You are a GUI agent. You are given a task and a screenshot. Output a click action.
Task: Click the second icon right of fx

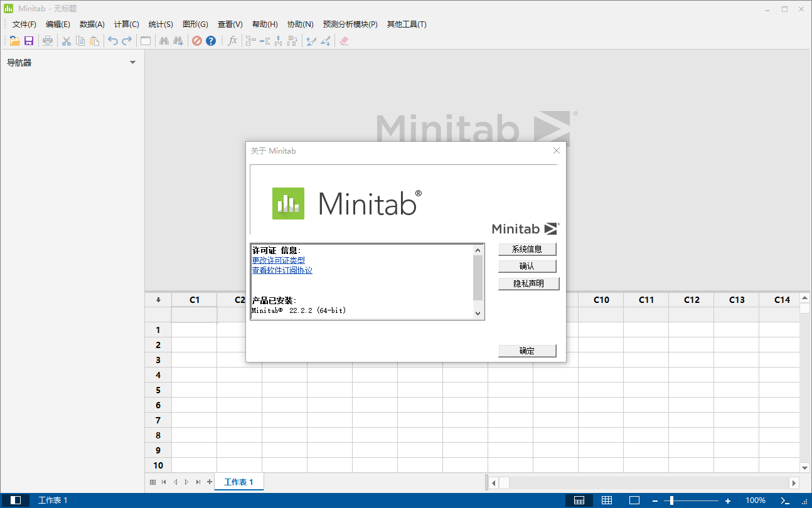(x=265, y=41)
